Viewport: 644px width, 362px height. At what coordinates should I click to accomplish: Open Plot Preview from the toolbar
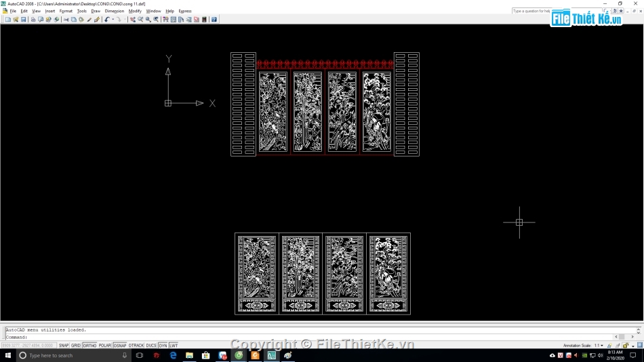(41, 19)
